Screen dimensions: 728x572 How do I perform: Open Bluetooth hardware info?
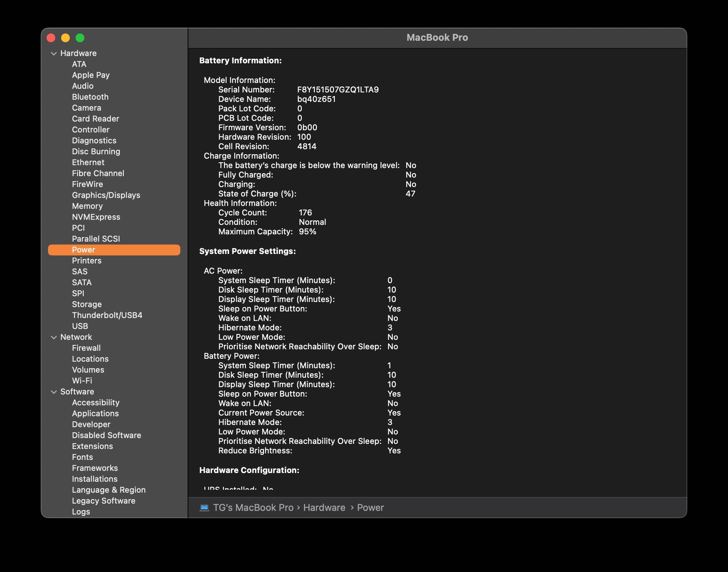point(90,97)
